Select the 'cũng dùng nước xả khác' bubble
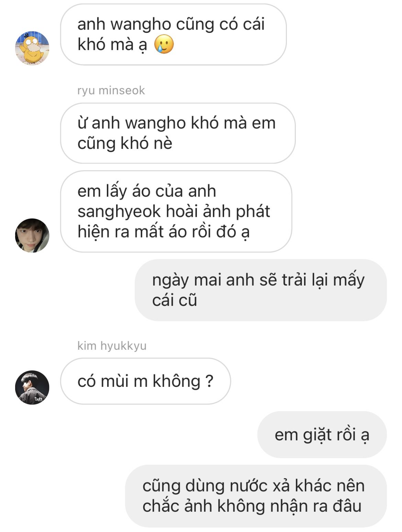Image resolution: width=402 pixels, height=532 pixels. (x=256, y=496)
